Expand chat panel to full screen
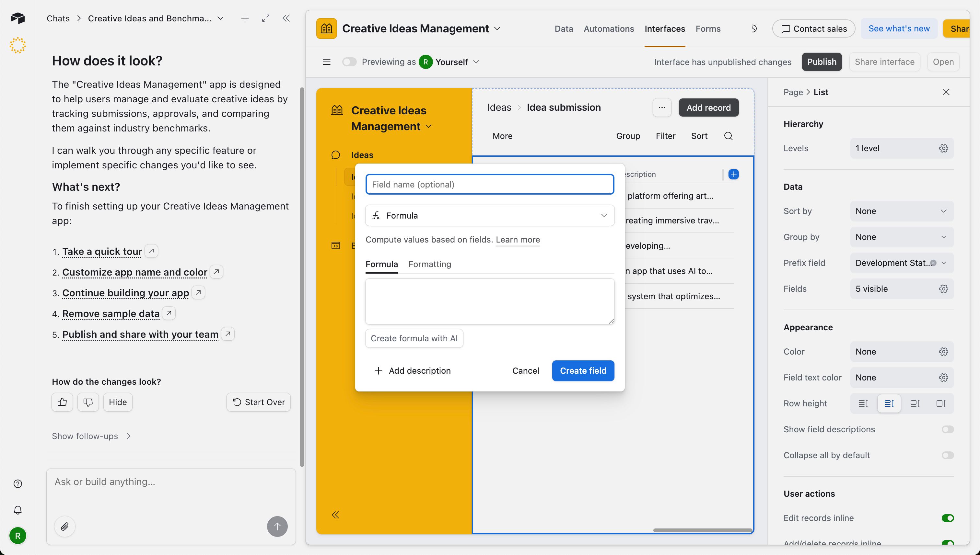The width and height of the screenshot is (980, 555). tap(265, 18)
